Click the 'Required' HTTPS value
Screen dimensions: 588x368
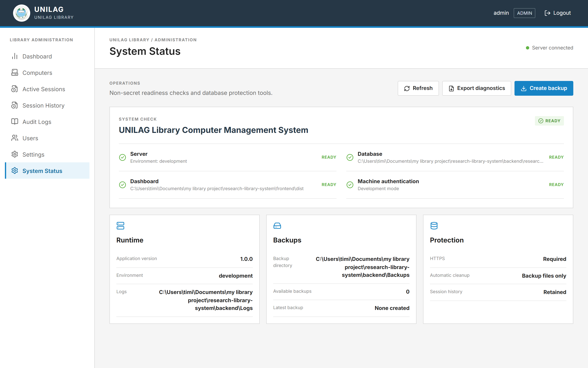coord(555,259)
